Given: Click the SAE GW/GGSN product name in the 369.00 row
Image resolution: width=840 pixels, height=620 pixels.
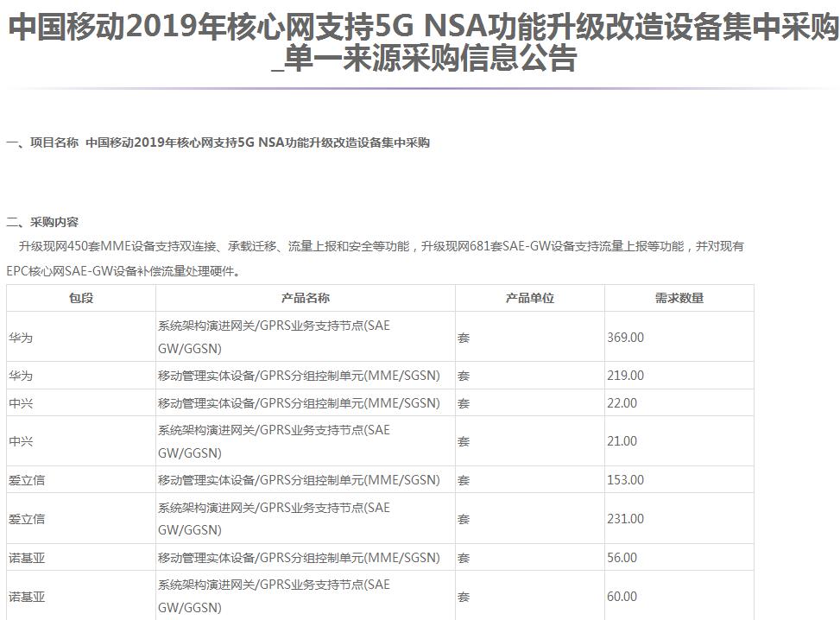Looking at the screenshot, I should pos(274,337).
